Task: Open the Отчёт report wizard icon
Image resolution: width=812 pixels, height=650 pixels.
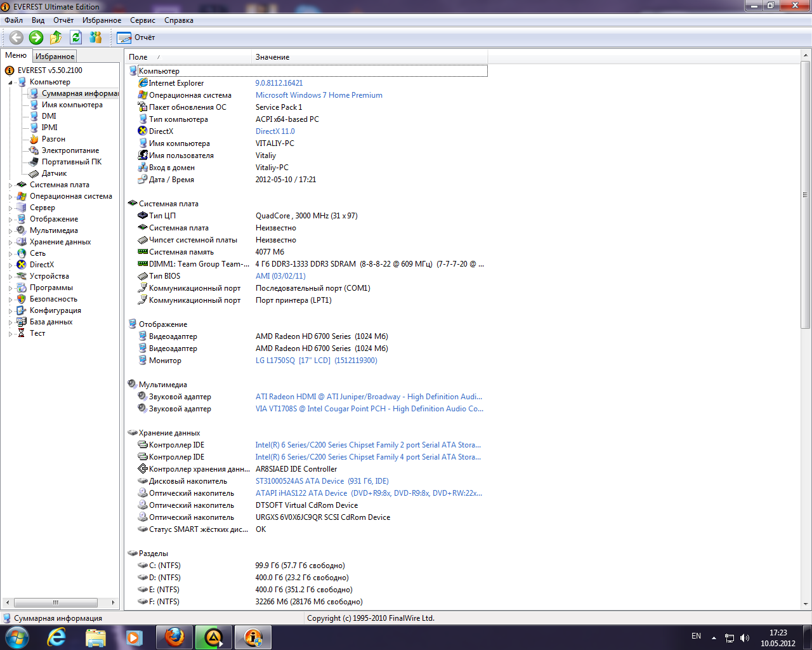Action: pyautogui.click(x=123, y=37)
